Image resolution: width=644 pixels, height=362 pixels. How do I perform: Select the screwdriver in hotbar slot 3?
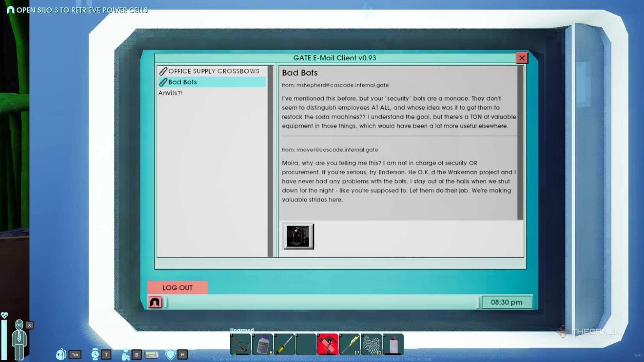pos(284,344)
